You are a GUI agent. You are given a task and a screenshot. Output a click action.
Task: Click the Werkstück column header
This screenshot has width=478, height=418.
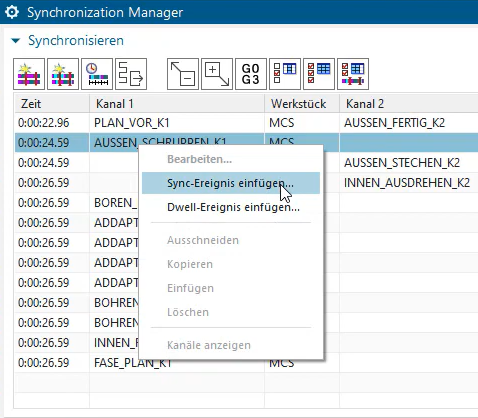[302, 104]
